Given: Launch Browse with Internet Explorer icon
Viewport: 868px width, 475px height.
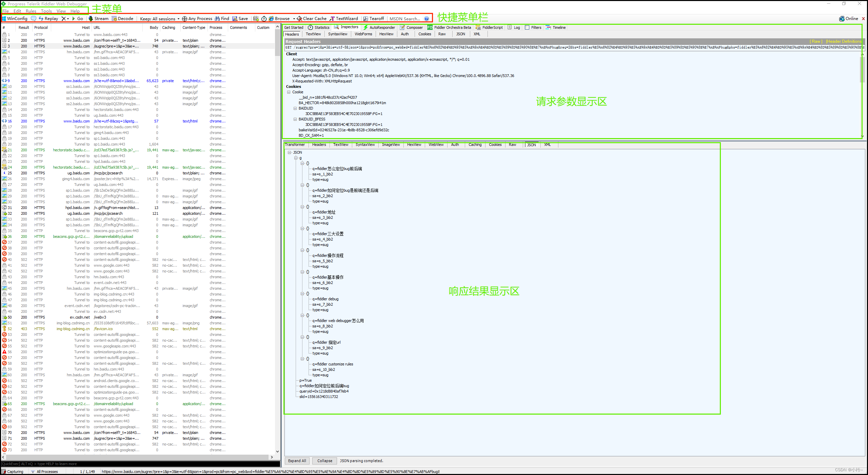Looking at the screenshot, I should click(279, 19).
